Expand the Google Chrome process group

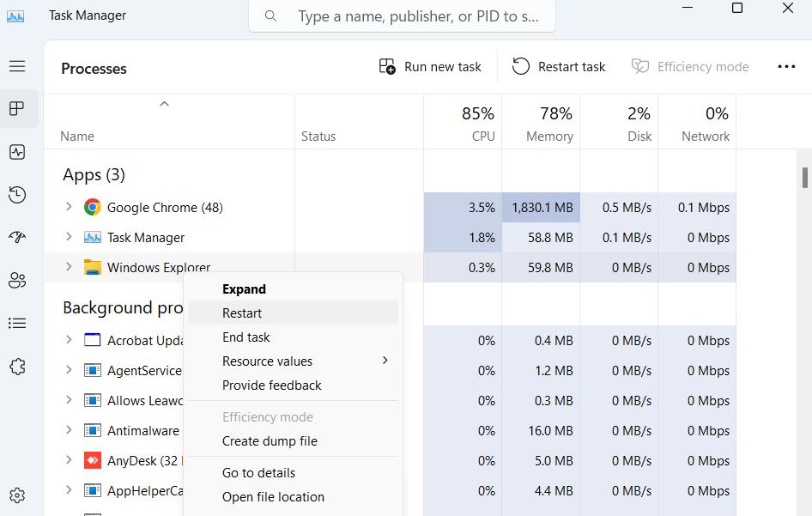pyautogui.click(x=69, y=207)
